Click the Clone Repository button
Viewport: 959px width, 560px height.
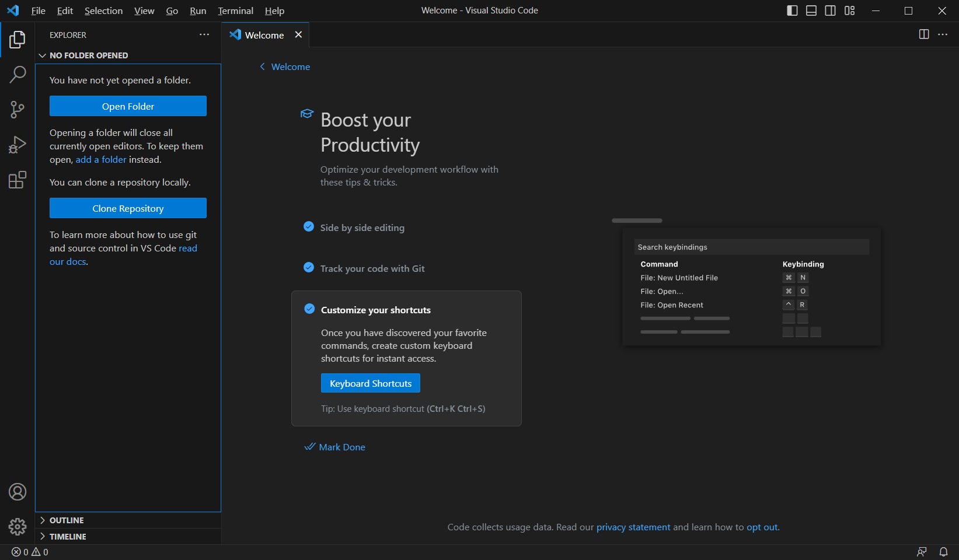[x=128, y=208]
